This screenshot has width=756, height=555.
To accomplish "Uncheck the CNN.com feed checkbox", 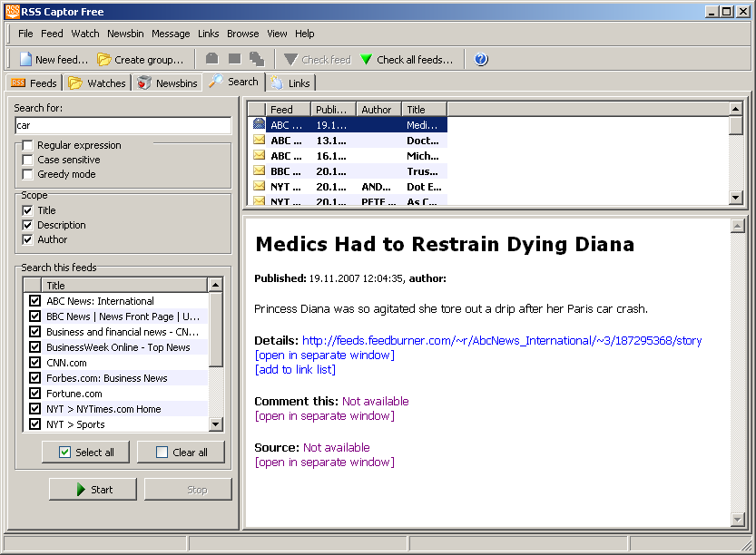I will coord(35,363).
